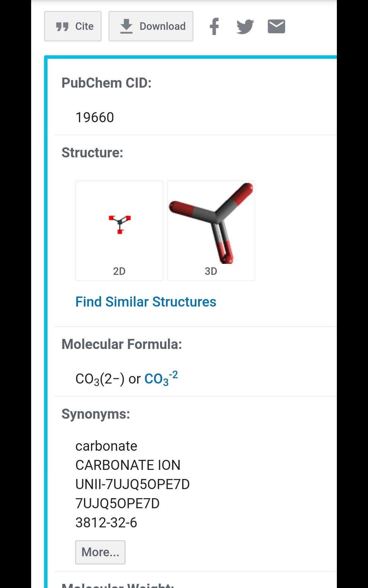Open the 2D structure thumbnail
Viewport: 368px width, 588px height.
pos(119,230)
